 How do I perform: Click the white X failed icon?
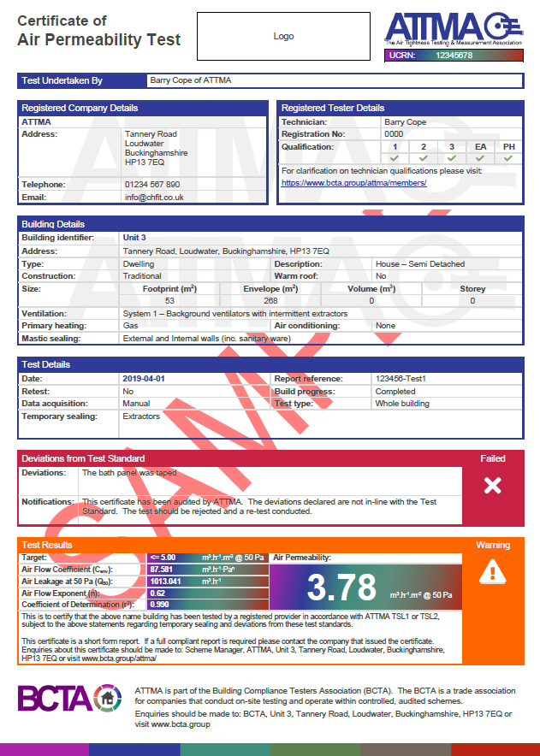point(492,486)
